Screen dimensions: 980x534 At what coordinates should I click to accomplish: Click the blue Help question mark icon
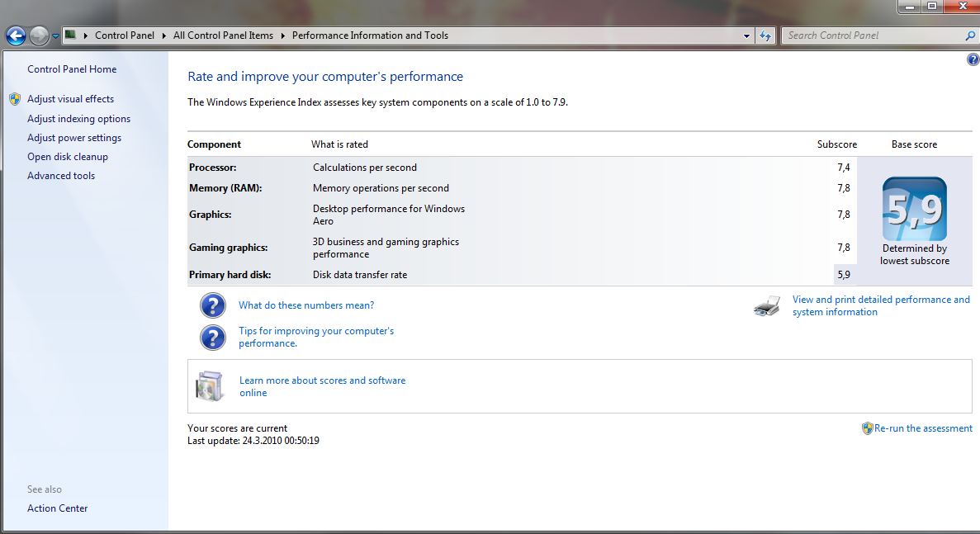click(972, 60)
